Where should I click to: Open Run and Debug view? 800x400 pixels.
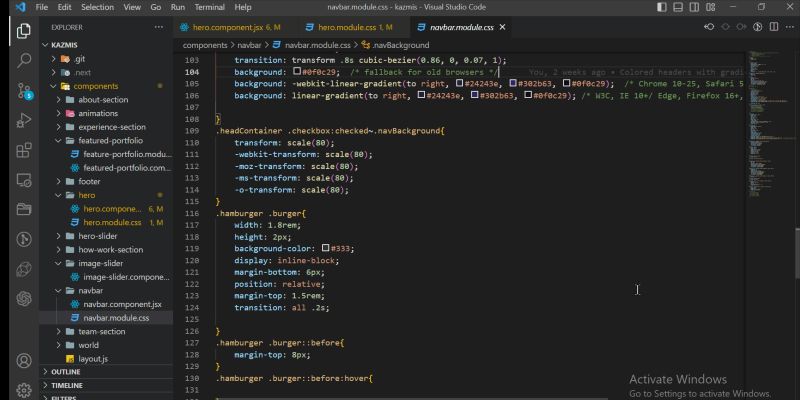pos(23,120)
